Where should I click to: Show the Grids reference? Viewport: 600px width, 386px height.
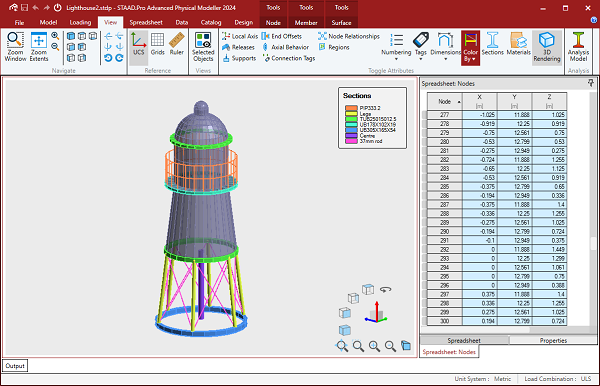157,44
